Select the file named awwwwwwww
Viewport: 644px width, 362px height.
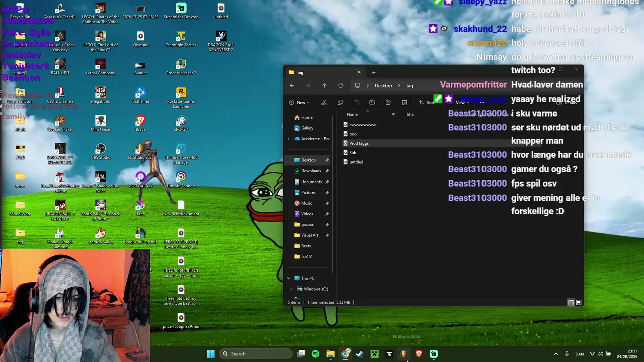pyautogui.click(x=362, y=125)
